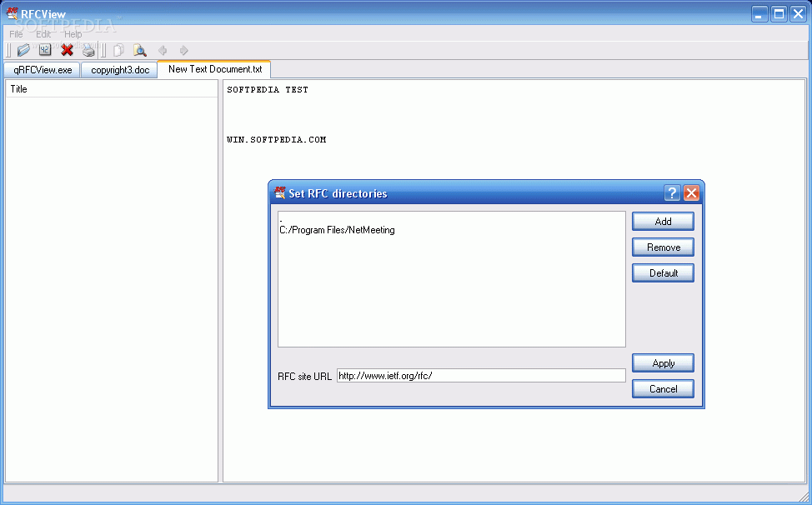
Task: Click the Add directory button
Action: [663, 222]
